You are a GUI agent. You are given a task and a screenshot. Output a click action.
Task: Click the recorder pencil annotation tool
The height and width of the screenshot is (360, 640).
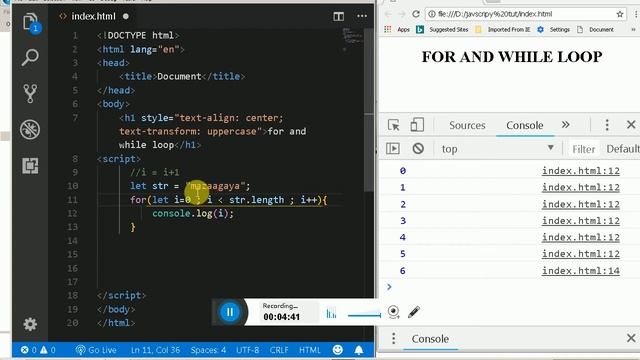413,312
